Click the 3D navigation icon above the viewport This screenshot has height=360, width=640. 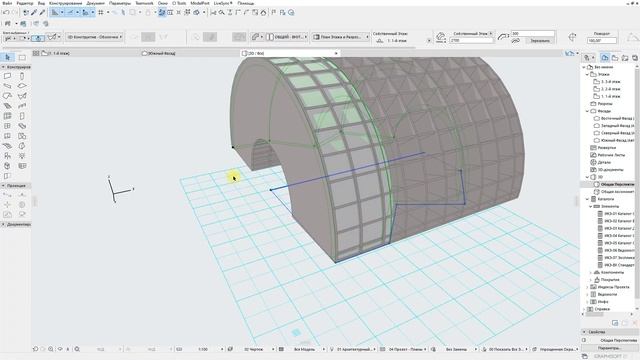(569, 53)
